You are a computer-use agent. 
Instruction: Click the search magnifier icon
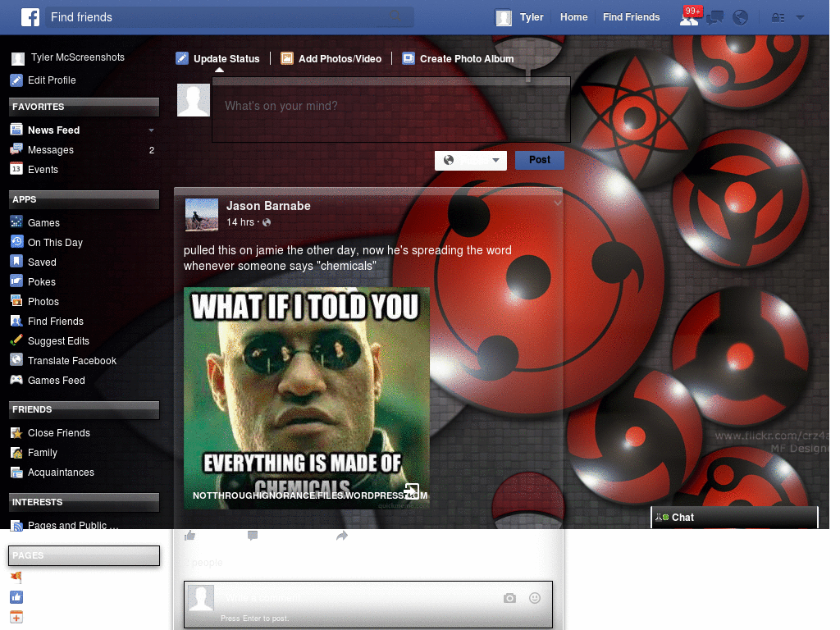395,17
